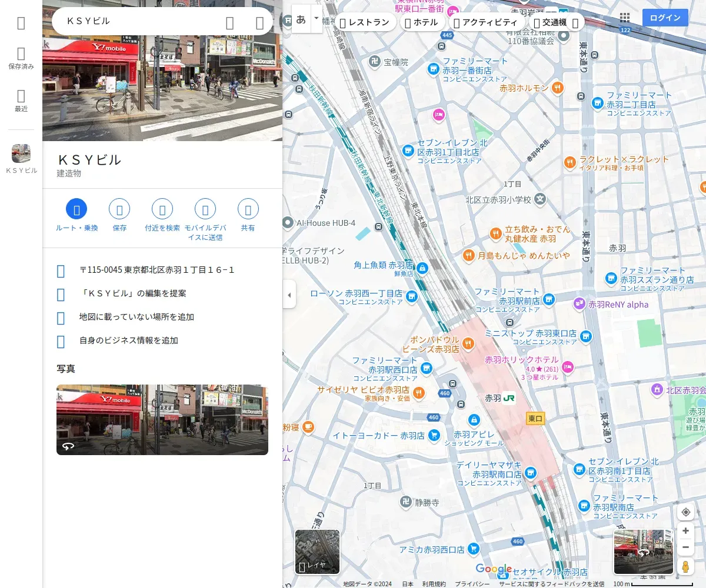This screenshot has width=706, height=588.
Task: Filter map by アクティビティ chip
Action: [486, 22]
